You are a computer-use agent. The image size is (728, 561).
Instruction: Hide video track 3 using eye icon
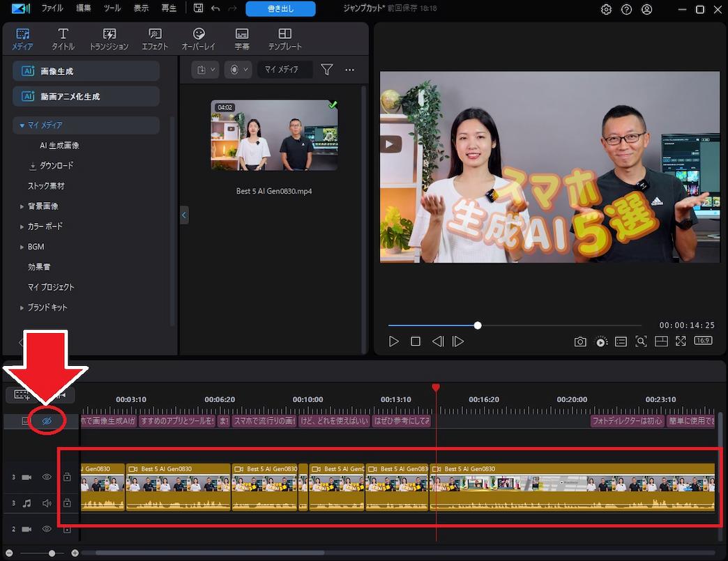(47, 477)
